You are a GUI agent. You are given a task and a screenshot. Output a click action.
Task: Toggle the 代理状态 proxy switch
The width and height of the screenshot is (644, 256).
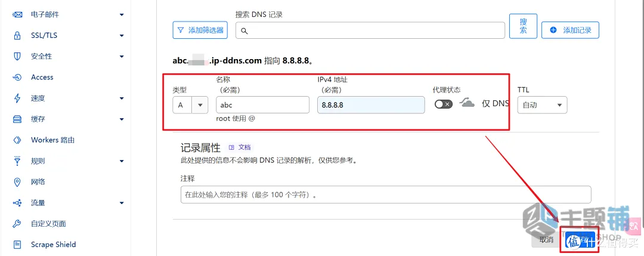pyautogui.click(x=444, y=104)
